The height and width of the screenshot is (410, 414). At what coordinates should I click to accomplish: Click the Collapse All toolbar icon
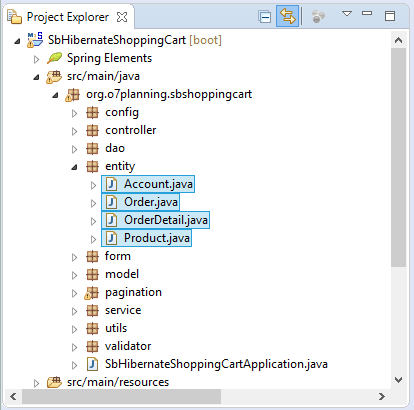click(x=265, y=16)
